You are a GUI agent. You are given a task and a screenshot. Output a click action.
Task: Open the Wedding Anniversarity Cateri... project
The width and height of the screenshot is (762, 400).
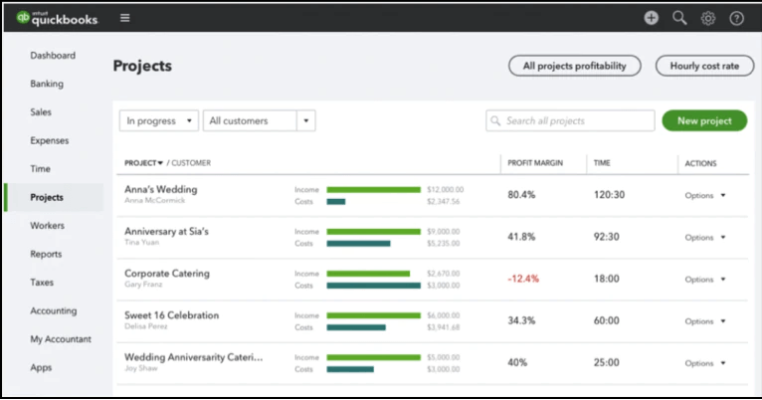point(193,357)
